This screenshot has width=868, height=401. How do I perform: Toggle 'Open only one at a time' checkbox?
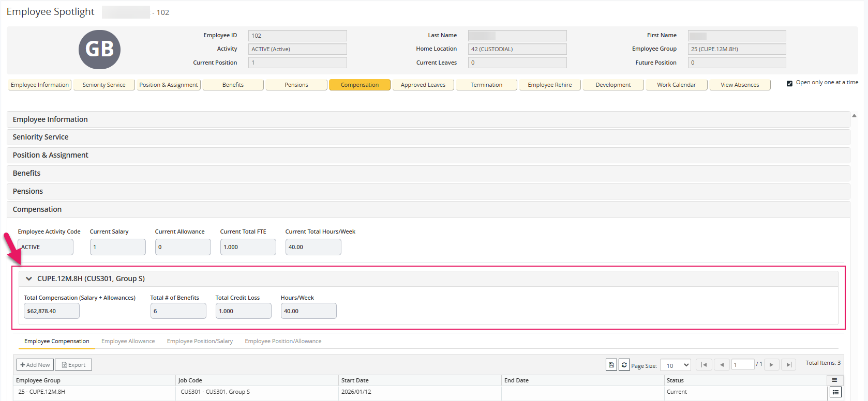pos(789,83)
